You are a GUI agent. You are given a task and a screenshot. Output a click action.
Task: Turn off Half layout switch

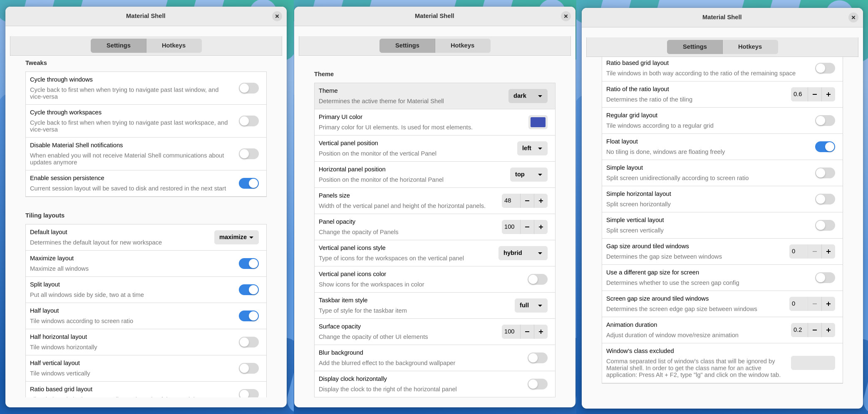click(x=249, y=316)
